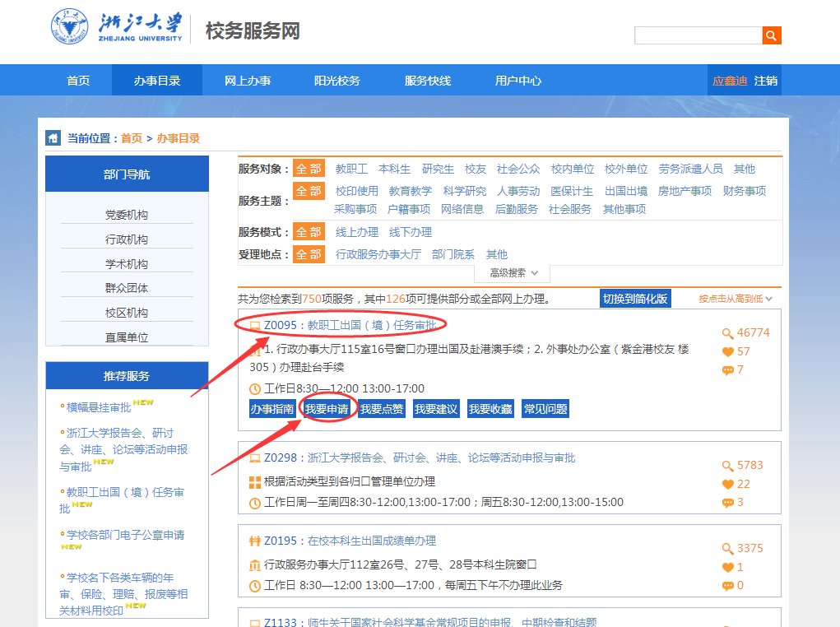The height and width of the screenshot is (627, 840).
Task: Click view count icon for Z0195
Action: coord(727,549)
